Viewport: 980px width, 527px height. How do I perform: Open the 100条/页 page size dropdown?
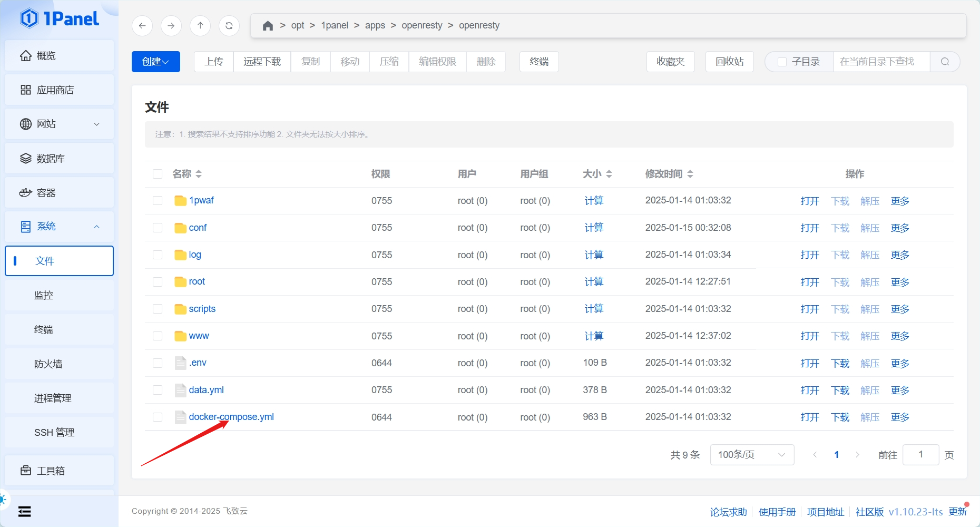click(751, 455)
